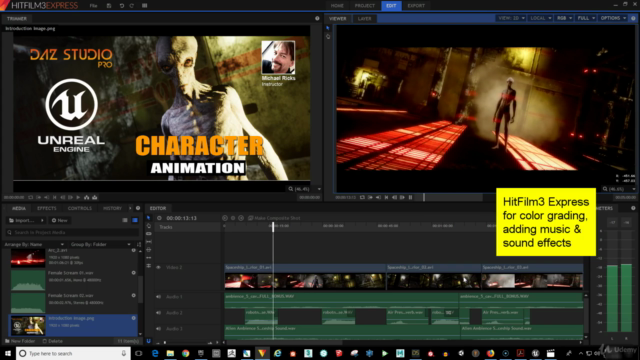The height and width of the screenshot is (360, 640).
Task: Switch to the Home tab
Action: (337, 6)
